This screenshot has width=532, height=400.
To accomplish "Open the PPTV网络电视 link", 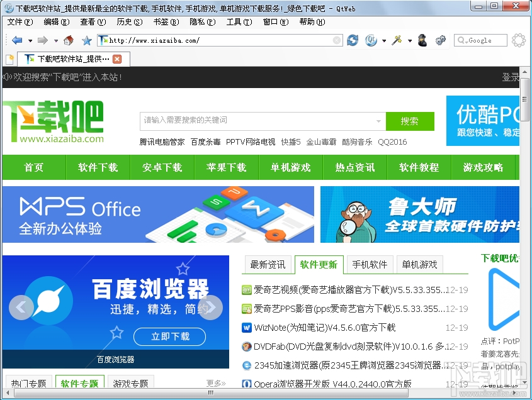I will 251,142.
